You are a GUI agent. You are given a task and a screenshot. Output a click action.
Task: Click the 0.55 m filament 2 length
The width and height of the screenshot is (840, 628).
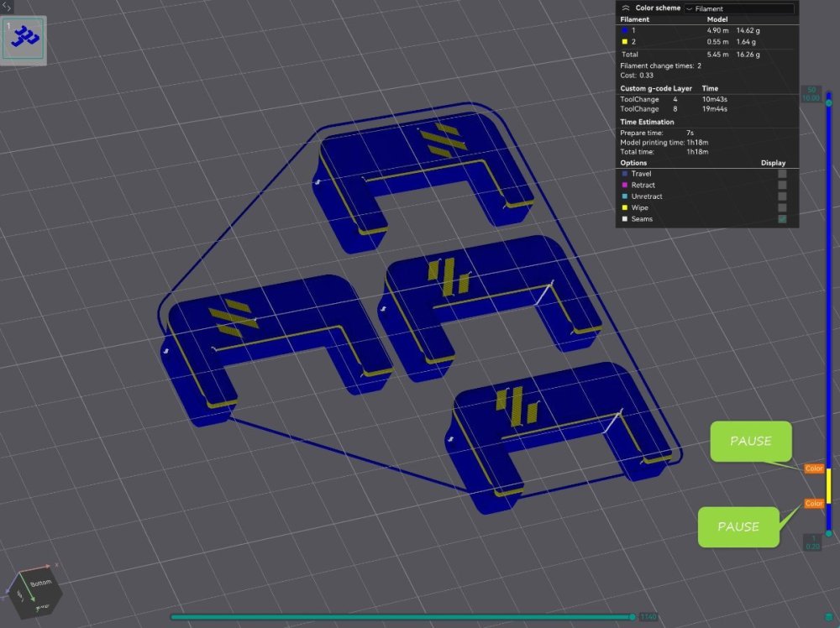(x=717, y=42)
